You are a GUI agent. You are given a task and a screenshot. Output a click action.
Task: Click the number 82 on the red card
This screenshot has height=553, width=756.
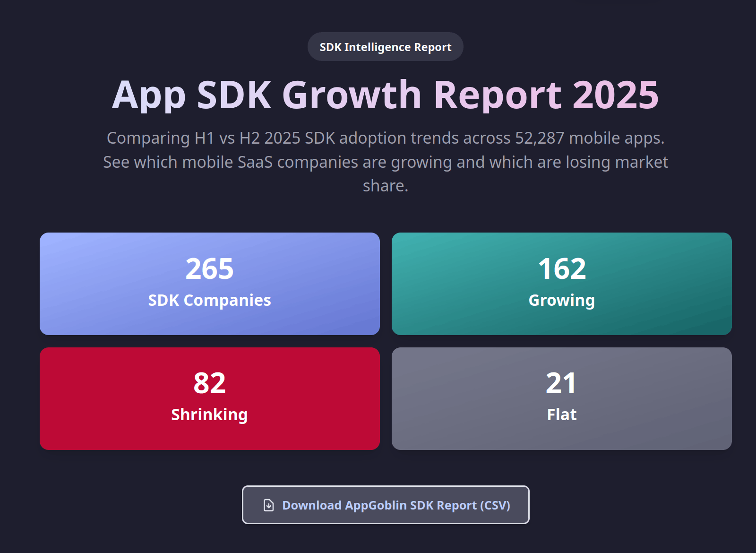[209, 383]
